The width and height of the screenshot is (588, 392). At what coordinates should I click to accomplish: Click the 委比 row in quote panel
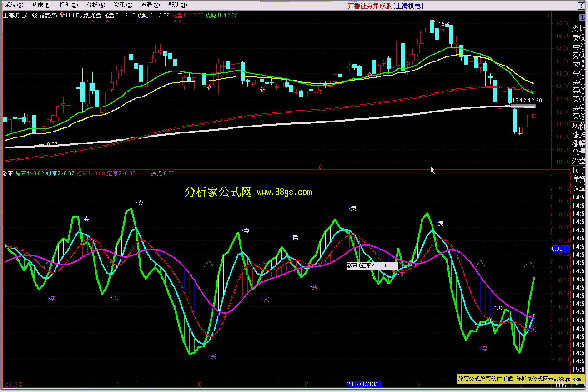click(579, 29)
